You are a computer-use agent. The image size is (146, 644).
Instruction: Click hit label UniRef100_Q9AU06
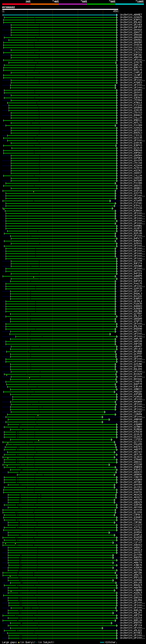point(131,77)
